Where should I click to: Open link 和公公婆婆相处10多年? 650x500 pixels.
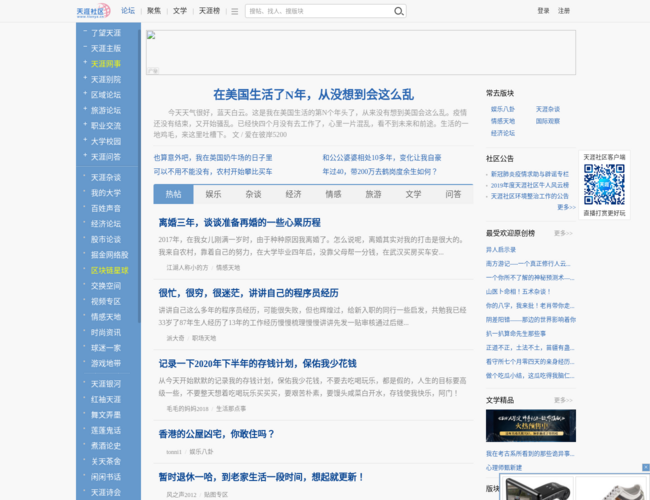click(382, 158)
